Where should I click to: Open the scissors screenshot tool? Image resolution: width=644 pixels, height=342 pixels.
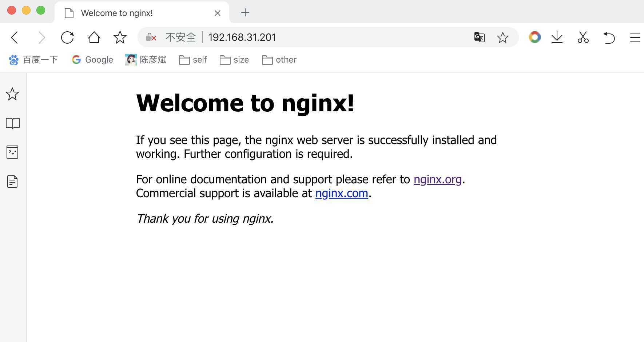click(x=583, y=37)
